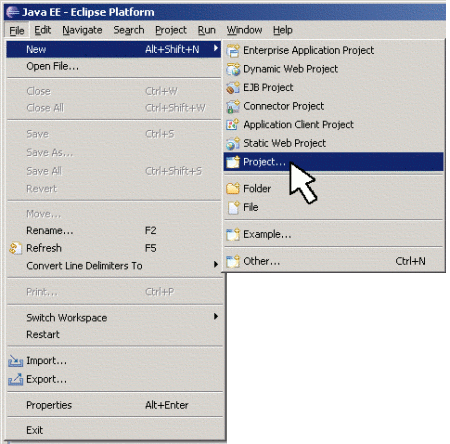Viewport: 450px width, 444px height.
Task: Select EJB Project label
Action: pos(268,88)
